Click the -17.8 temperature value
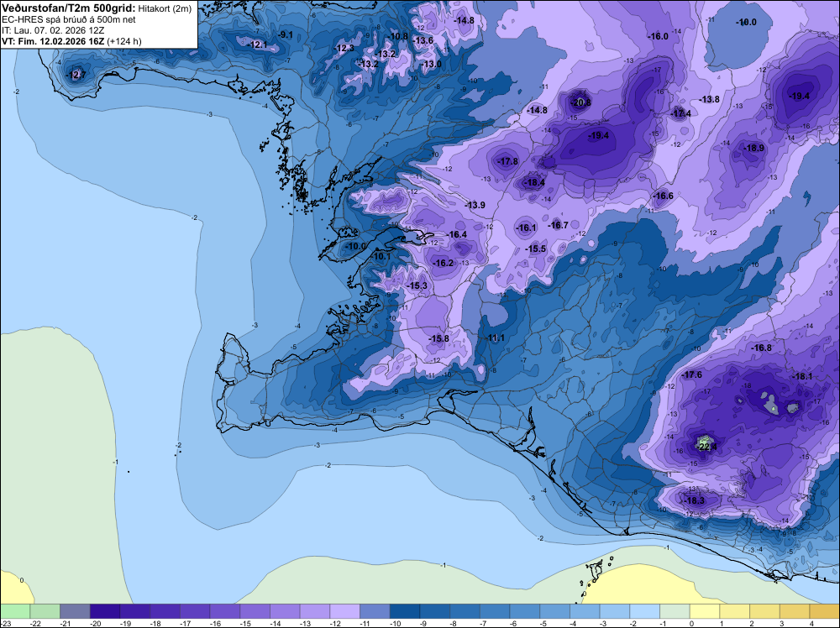This screenshot has height=628, width=840. tap(508, 161)
